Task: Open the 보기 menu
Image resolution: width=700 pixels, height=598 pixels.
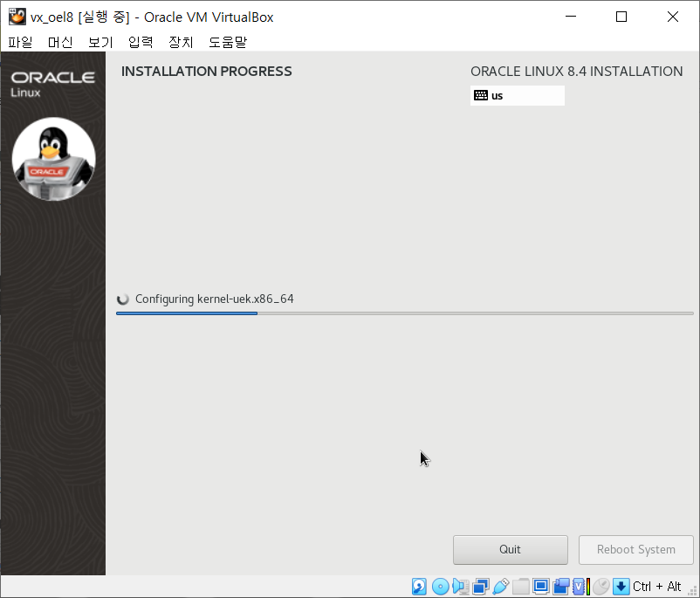Action: [x=100, y=42]
